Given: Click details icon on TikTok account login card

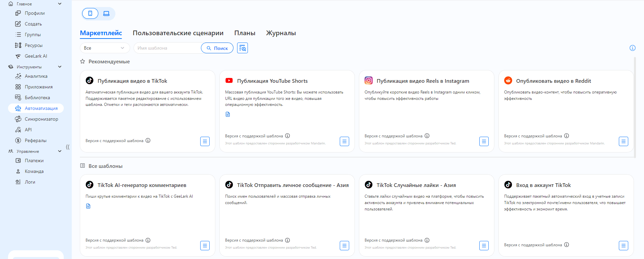Looking at the screenshot, I should coord(623,246).
